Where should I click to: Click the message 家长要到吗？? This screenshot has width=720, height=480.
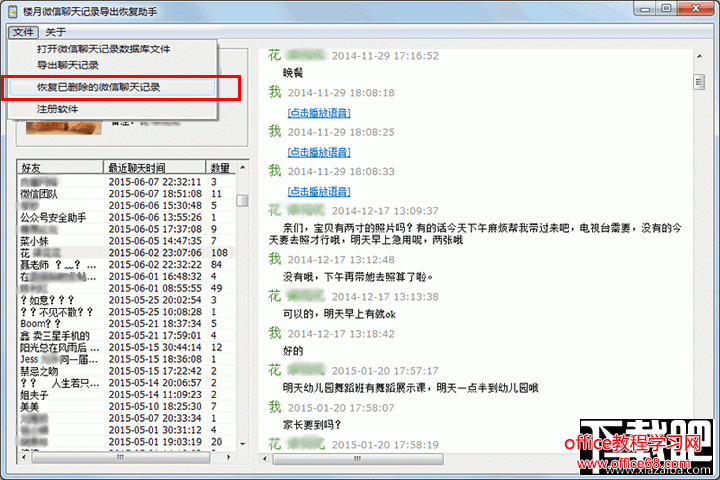pyautogui.click(x=312, y=425)
